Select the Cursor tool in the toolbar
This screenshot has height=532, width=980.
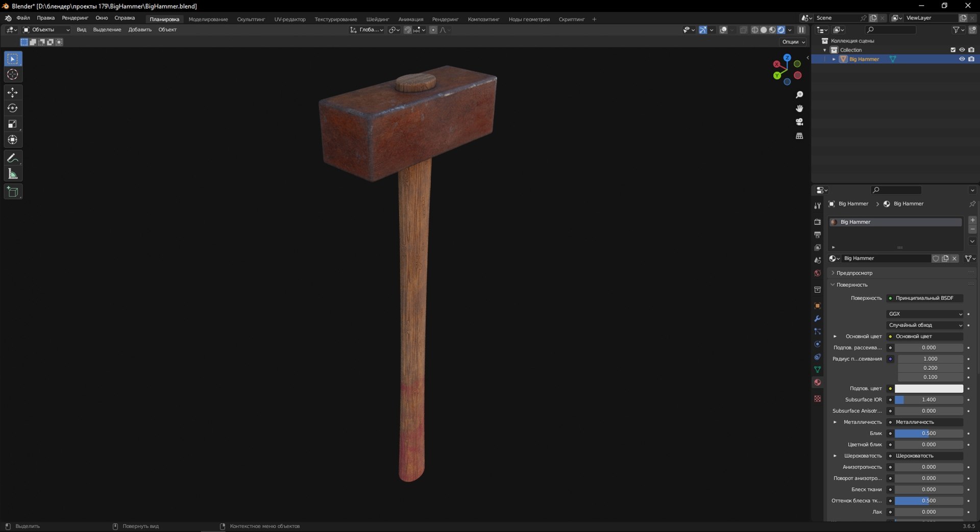pos(13,74)
